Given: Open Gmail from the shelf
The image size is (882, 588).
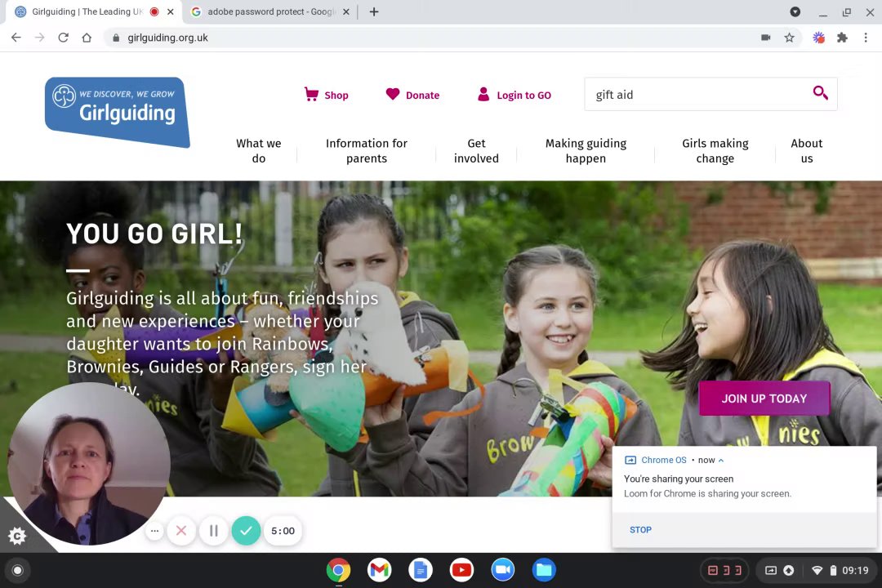Looking at the screenshot, I should point(379,571).
